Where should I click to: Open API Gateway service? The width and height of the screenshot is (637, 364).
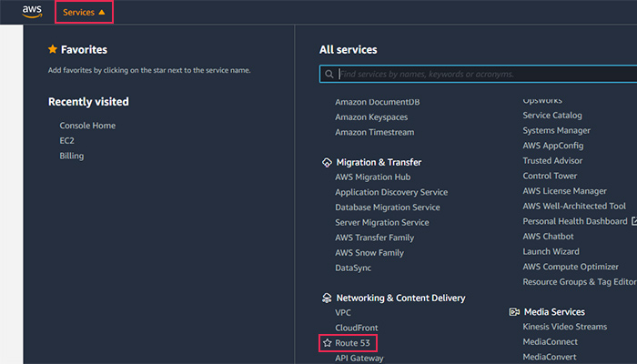(359, 359)
